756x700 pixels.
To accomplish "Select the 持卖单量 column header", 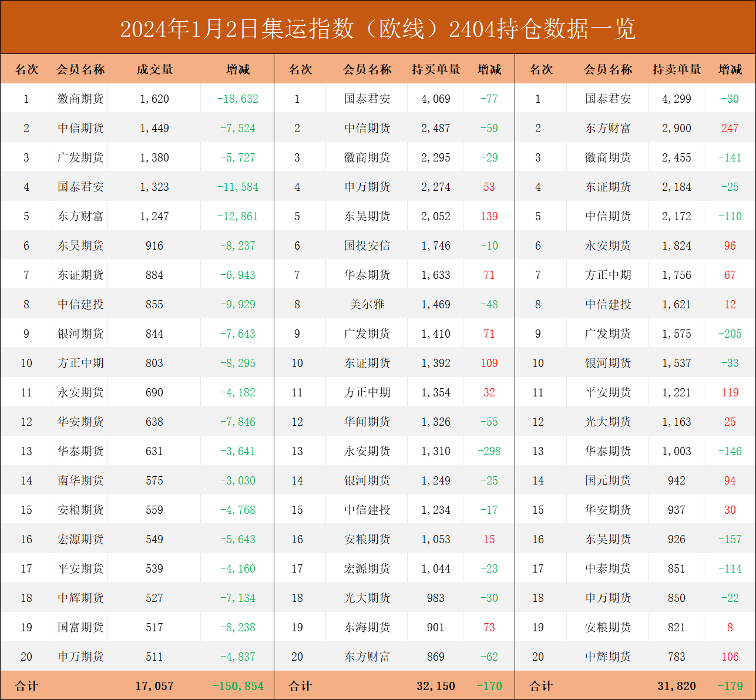I will click(x=677, y=69).
